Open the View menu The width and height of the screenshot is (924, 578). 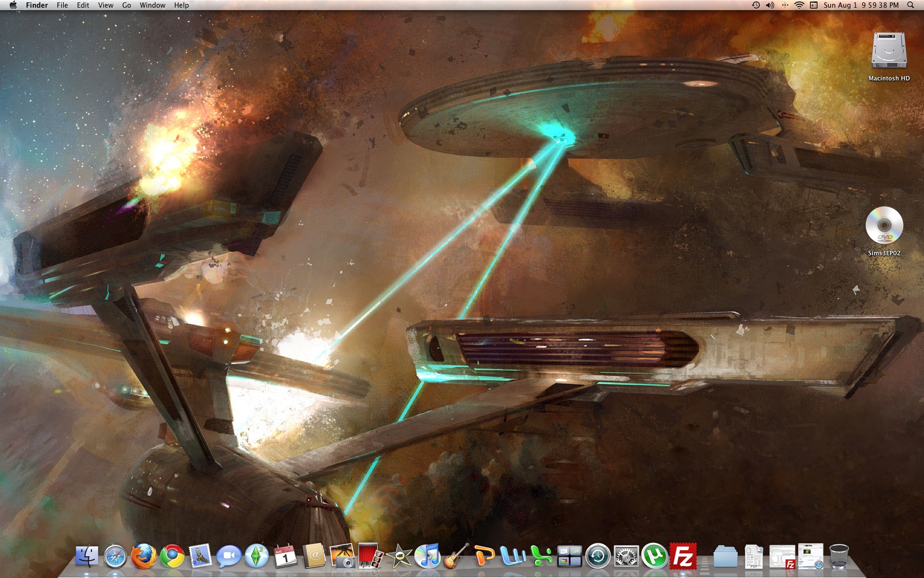[105, 5]
